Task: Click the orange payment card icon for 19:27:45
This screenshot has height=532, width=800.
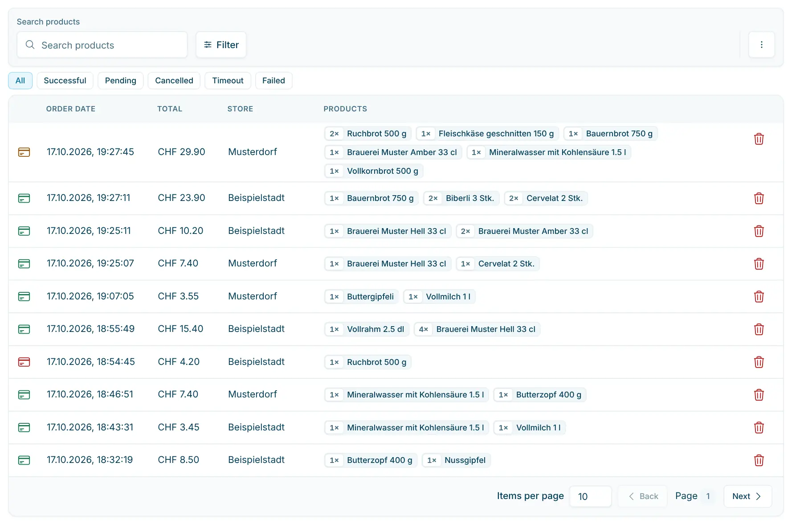Action: pos(24,152)
